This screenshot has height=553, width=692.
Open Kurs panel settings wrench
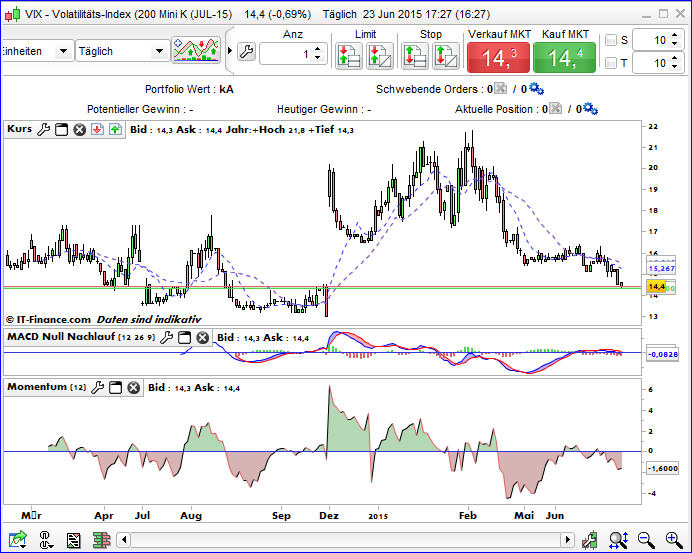(x=43, y=130)
